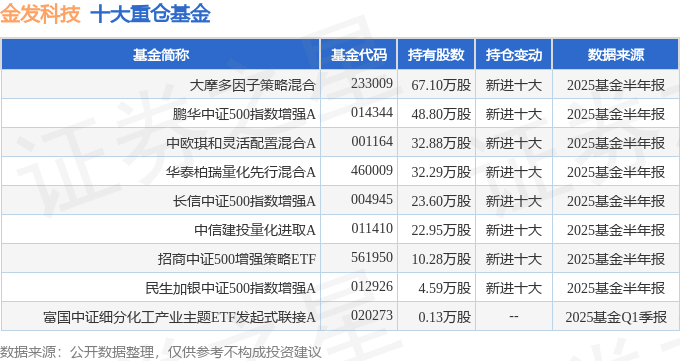The height and width of the screenshot is (361, 680).
Task: Click the 基金简称 column header
Action: (x=161, y=55)
